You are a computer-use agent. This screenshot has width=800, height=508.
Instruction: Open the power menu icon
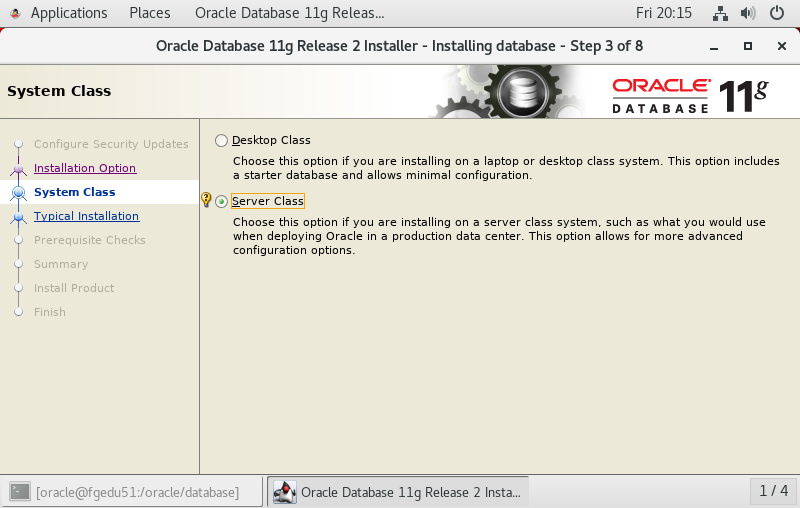pyautogui.click(x=777, y=13)
